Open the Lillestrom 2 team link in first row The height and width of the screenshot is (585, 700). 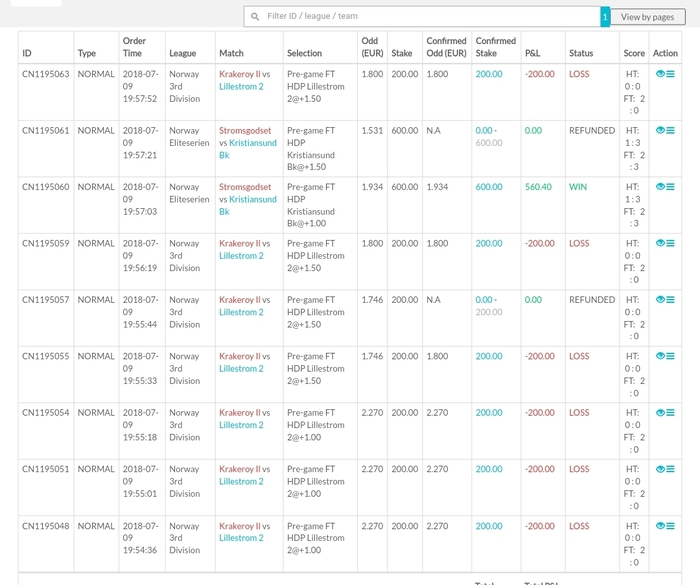click(241, 87)
